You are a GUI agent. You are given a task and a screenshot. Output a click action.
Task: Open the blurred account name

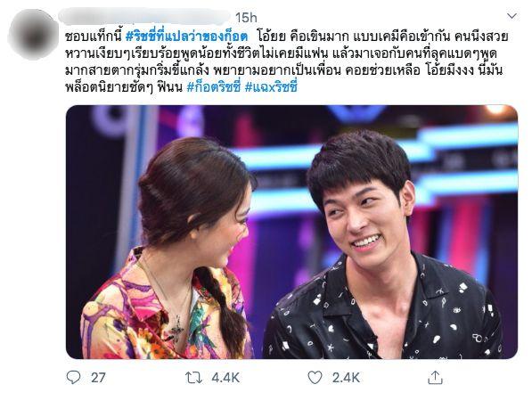click(x=144, y=17)
